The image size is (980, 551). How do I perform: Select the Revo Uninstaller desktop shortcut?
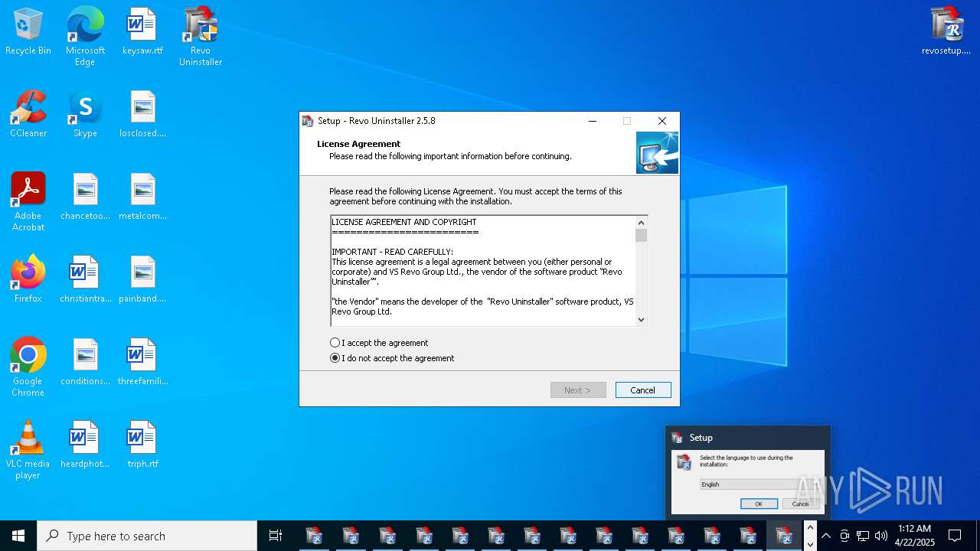pos(201,37)
